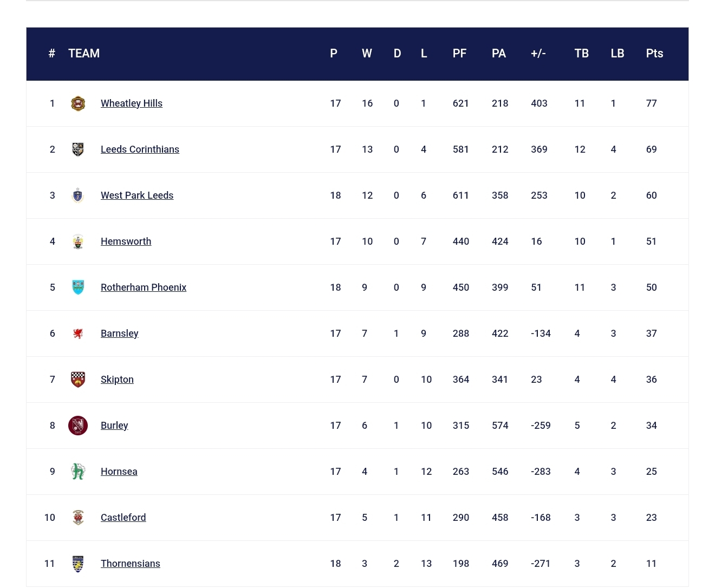Click the Thornensians shield icon
This screenshot has width=715, height=588.
point(78,564)
